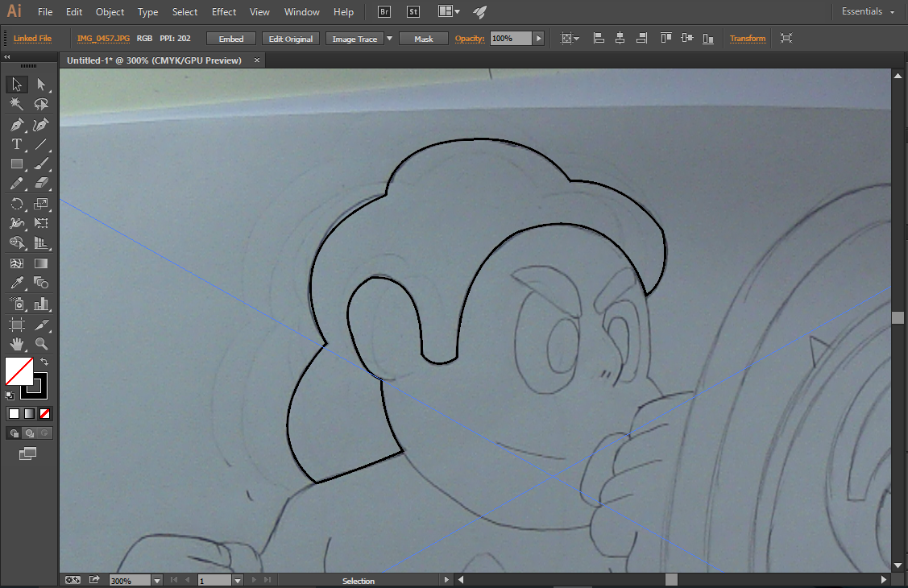Click the GPU Performance rocket icon
Viewport: 908px width, 588px height.
pos(480,11)
